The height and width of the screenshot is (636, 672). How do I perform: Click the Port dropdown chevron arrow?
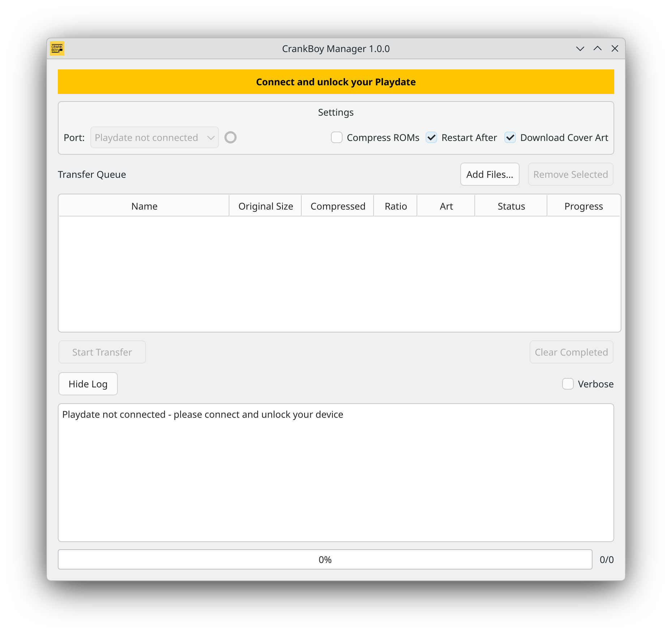[211, 138]
